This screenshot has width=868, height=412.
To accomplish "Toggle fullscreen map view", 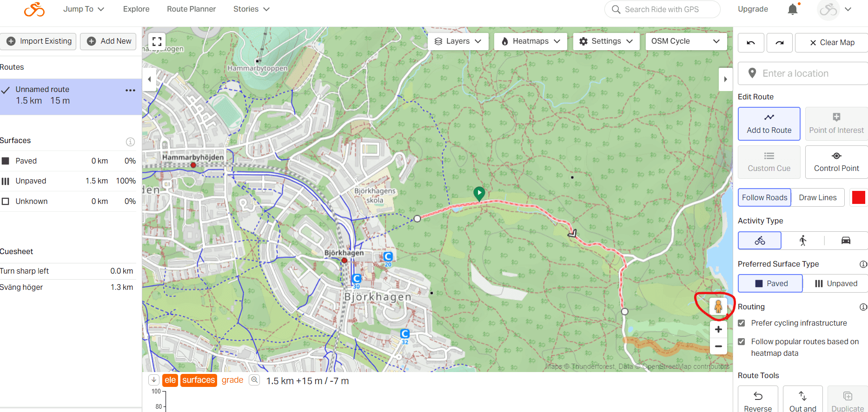I will [157, 41].
